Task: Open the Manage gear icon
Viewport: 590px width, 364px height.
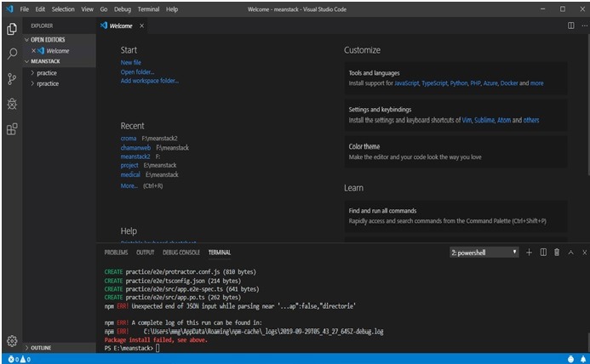Action: tap(12, 341)
